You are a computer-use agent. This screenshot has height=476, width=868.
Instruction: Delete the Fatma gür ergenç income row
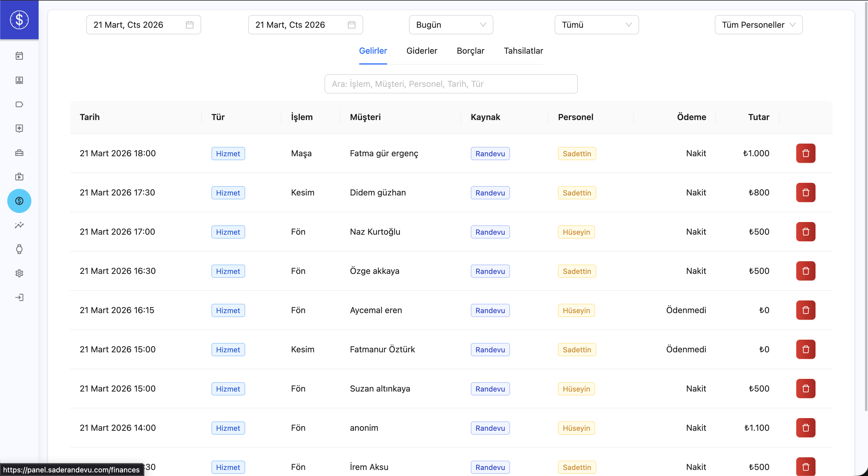(x=805, y=153)
